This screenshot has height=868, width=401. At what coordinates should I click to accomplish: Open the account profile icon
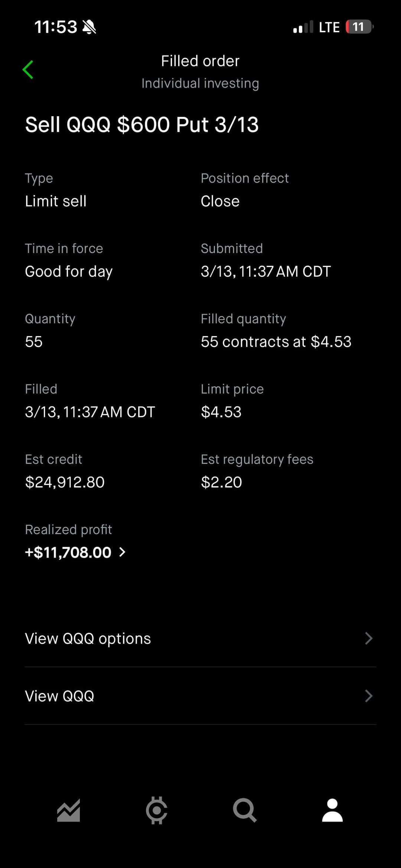[x=332, y=810]
